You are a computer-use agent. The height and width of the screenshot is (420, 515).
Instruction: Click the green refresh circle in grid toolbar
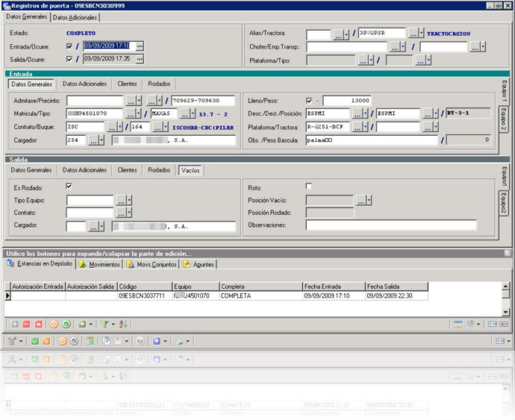[66, 325]
